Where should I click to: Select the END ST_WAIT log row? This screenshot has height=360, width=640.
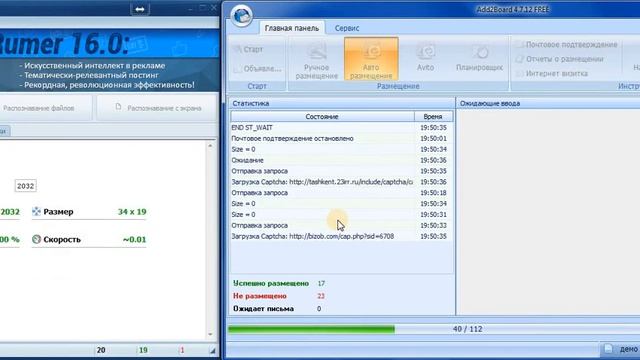342,128
